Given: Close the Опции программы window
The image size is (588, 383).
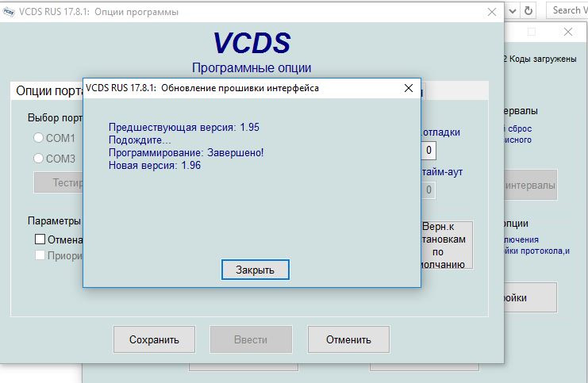Looking at the screenshot, I should [492, 12].
